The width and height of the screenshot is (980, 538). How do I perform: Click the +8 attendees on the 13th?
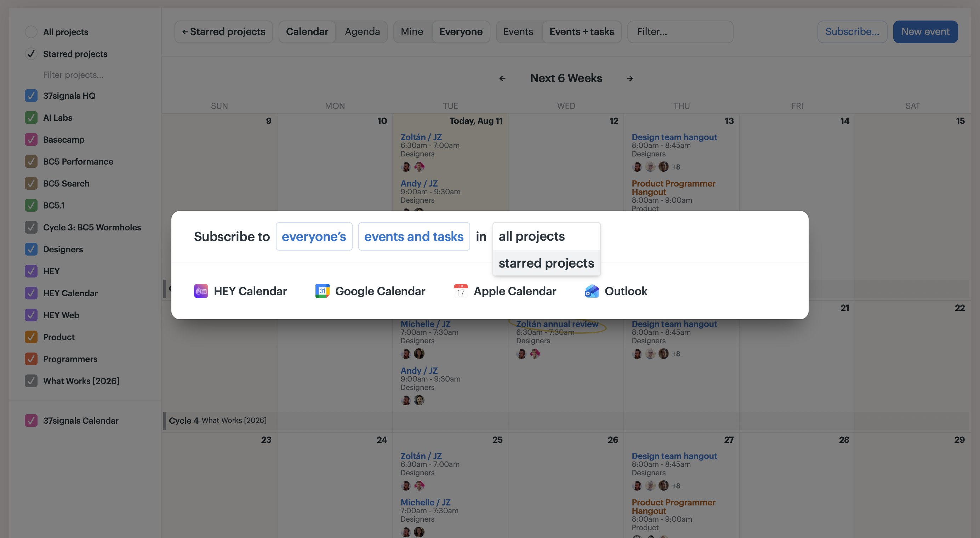tap(676, 167)
